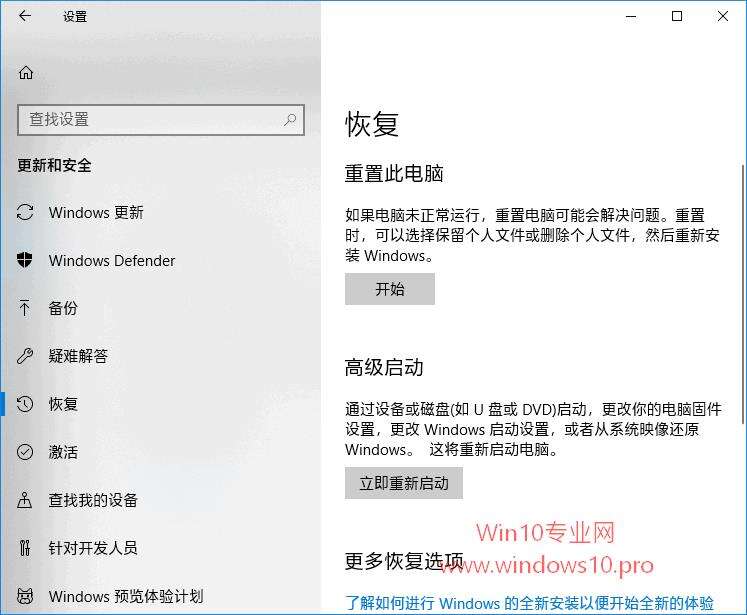Open the Home icon in sidebar

pyautogui.click(x=26, y=72)
